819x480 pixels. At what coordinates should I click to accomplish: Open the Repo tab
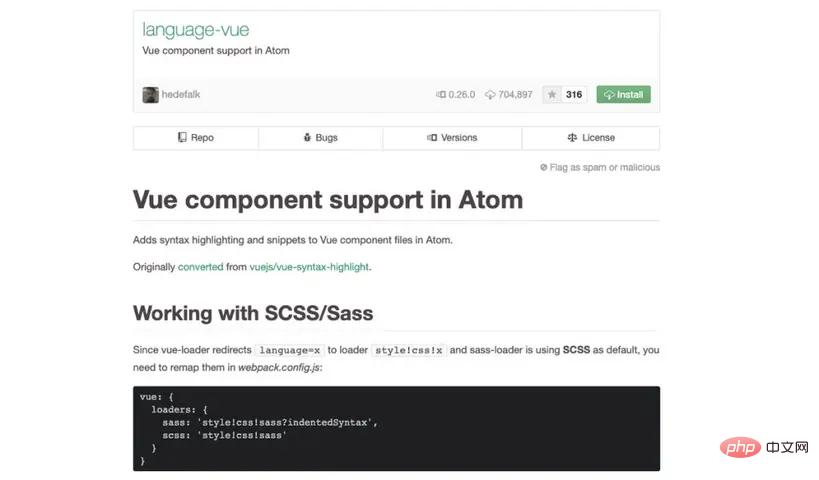point(196,138)
